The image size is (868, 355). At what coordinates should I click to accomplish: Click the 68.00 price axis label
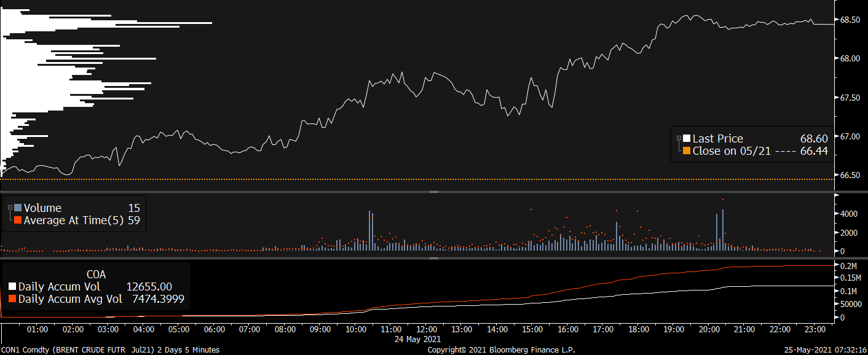coord(850,58)
